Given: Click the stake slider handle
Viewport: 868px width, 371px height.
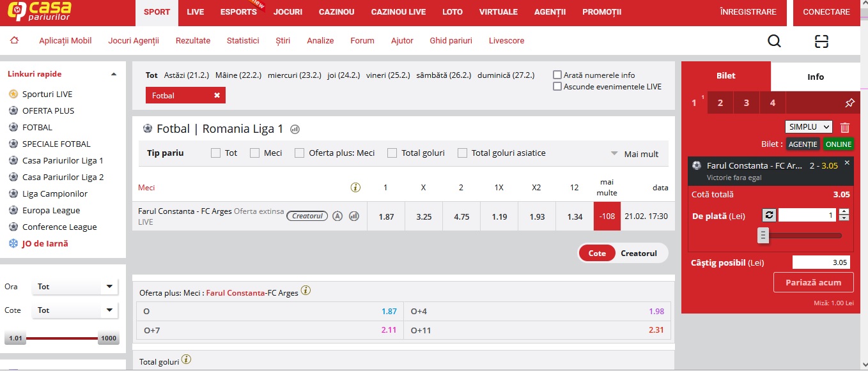Looking at the screenshot, I should 763,236.
